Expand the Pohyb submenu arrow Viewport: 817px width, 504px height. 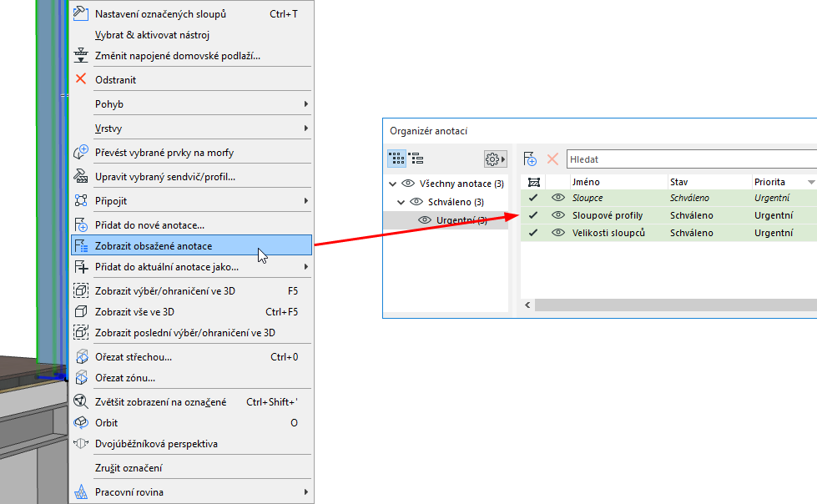coord(306,103)
